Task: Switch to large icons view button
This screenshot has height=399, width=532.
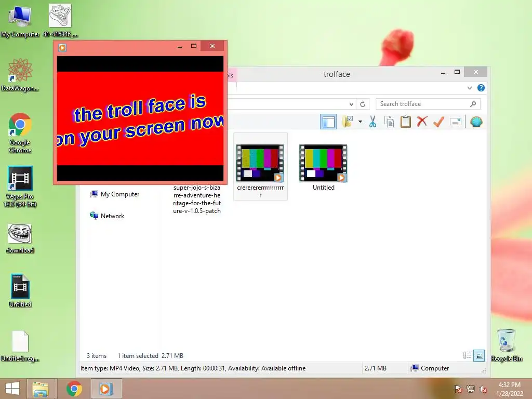Action: [x=479, y=355]
